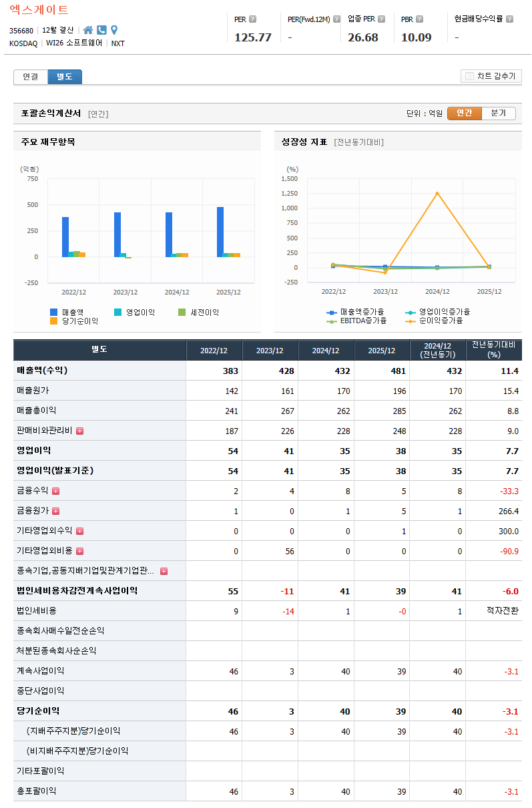Open help icon next to PER(Fwd.12M)
Image resolution: width=532 pixels, height=808 pixels.
(336, 19)
